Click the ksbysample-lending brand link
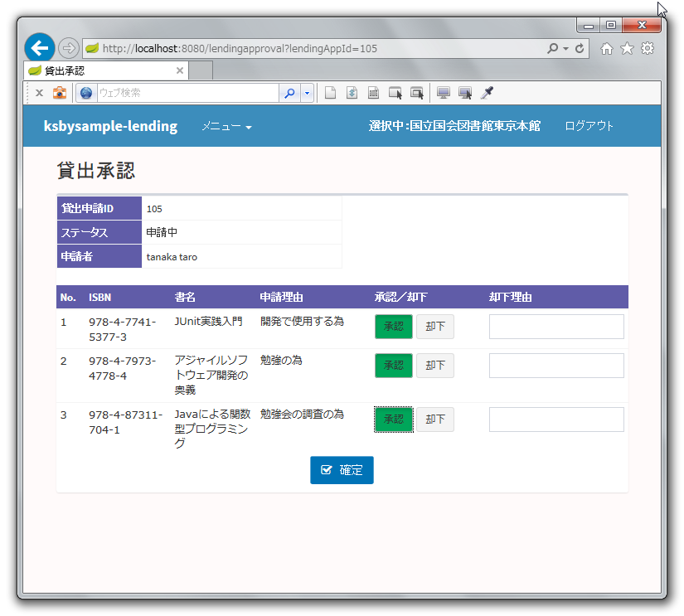This screenshot has height=616, width=684. click(110, 126)
